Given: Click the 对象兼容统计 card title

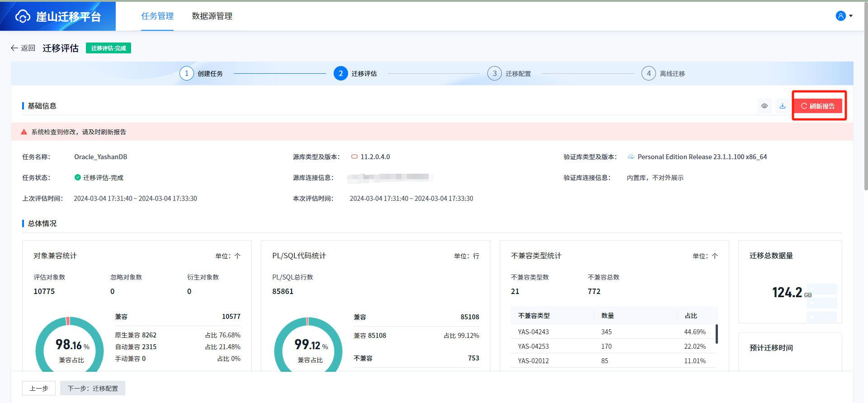Looking at the screenshot, I should pos(55,256).
